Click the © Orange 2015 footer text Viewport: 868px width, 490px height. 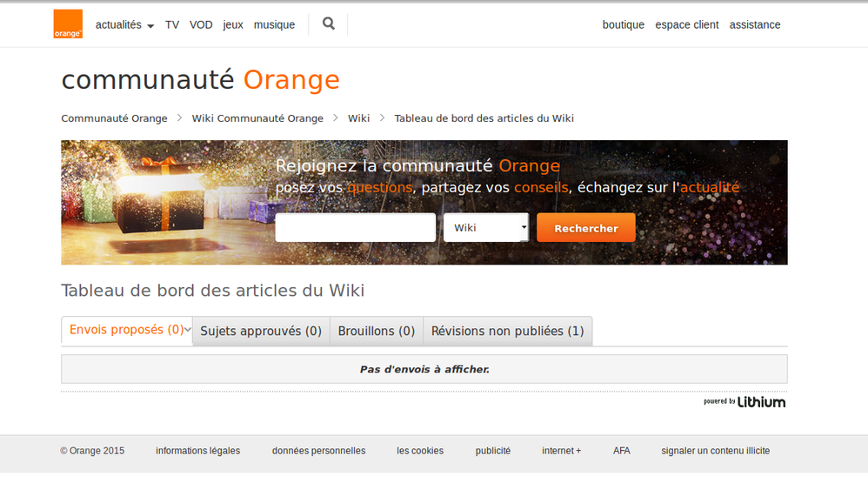[x=92, y=451]
